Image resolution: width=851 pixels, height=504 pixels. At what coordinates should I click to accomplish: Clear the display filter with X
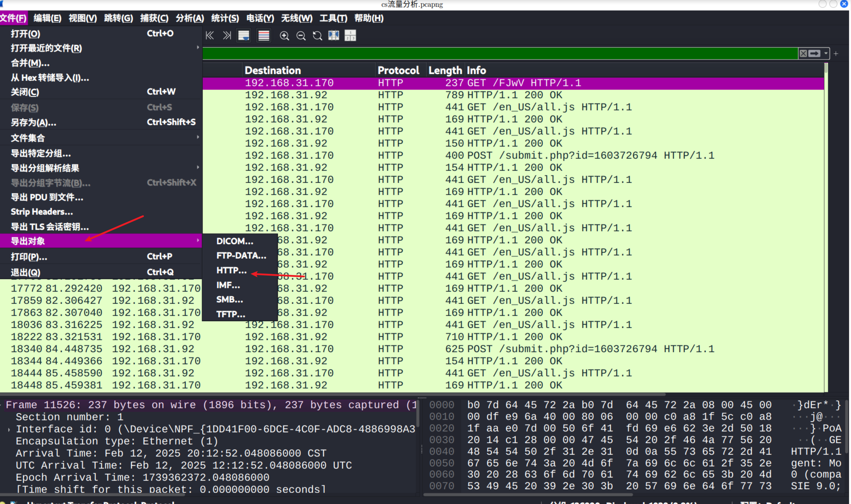(x=803, y=53)
